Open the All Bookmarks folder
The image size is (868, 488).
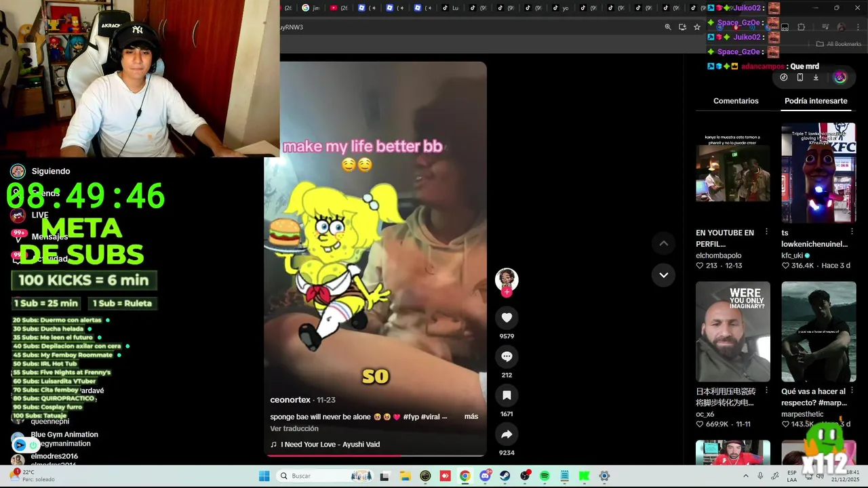point(838,44)
